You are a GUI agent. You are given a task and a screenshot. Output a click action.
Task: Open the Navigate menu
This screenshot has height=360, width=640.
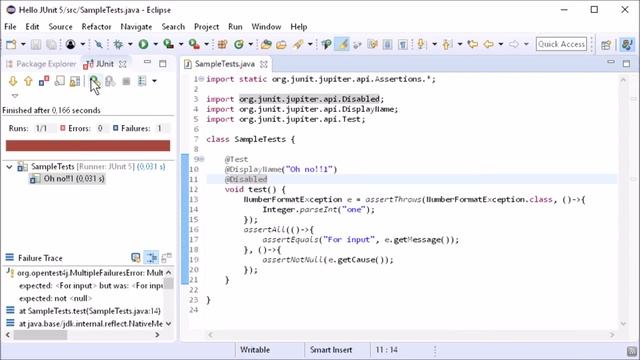[x=136, y=27]
